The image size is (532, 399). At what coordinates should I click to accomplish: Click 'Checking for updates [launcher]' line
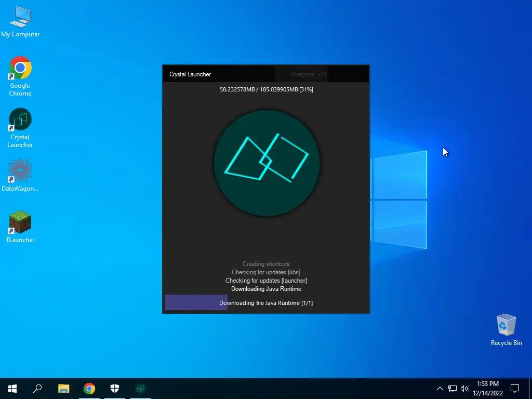click(266, 281)
